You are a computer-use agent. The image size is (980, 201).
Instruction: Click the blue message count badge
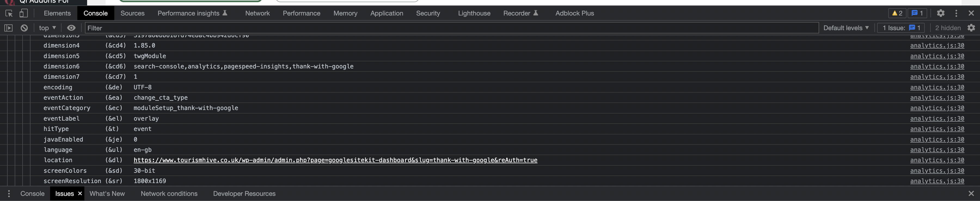click(917, 13)
